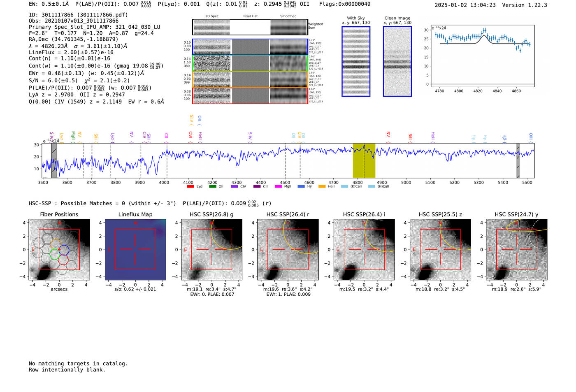Select the HSC SSP(26.8) g image
The height and width of the screenshot is (392, 576).
click(x=211, y=250)
